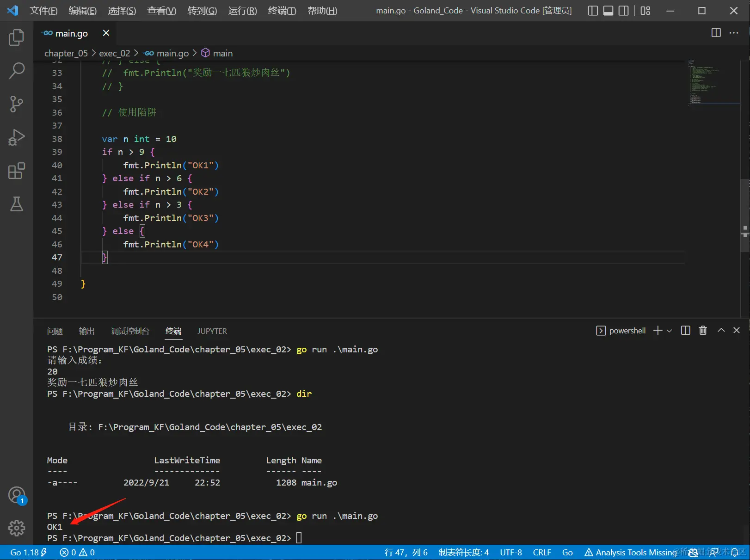Change indentation via 制表符长度: 4

coord(464,552)
